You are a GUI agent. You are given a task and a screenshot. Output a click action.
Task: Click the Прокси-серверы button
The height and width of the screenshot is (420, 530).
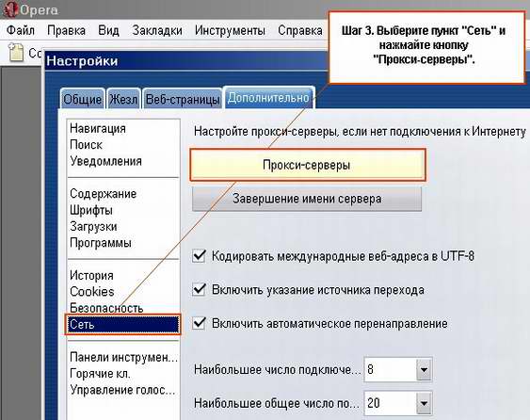tap(307, 165)
